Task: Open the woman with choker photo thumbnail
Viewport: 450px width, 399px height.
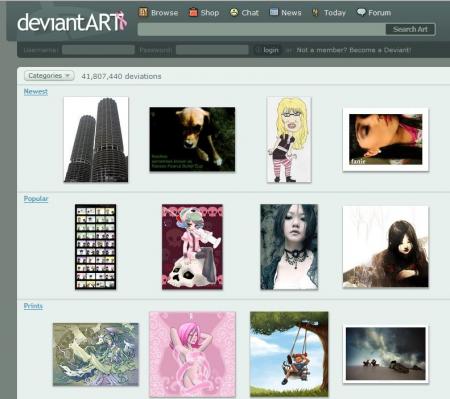Action: click(x=289, y=247)
